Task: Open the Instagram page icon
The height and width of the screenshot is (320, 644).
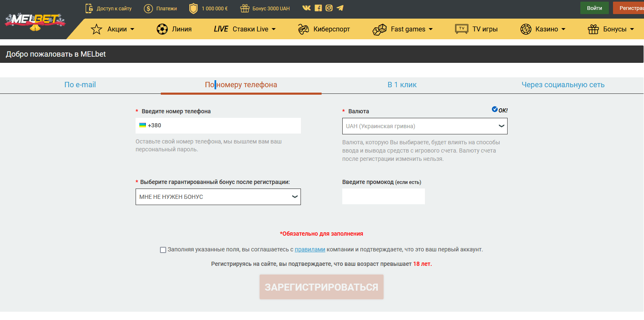Action: [x=329, y=8]
